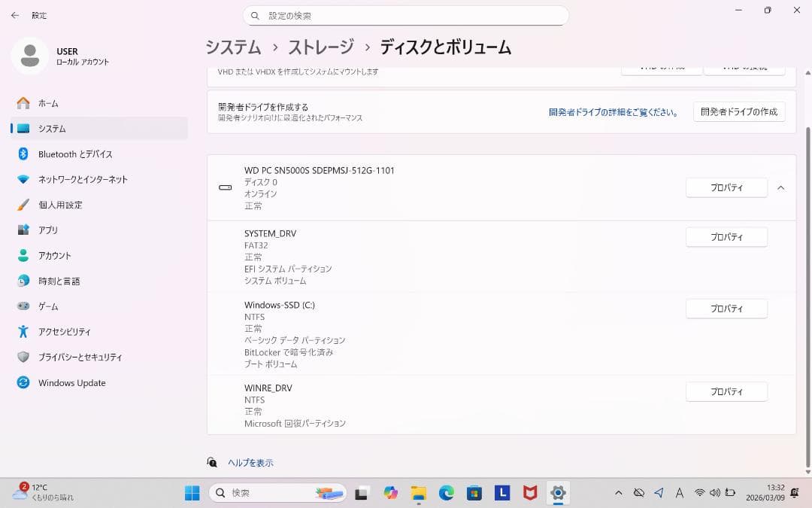Click the Settings gear on taskbar

[x=558, y=493]
